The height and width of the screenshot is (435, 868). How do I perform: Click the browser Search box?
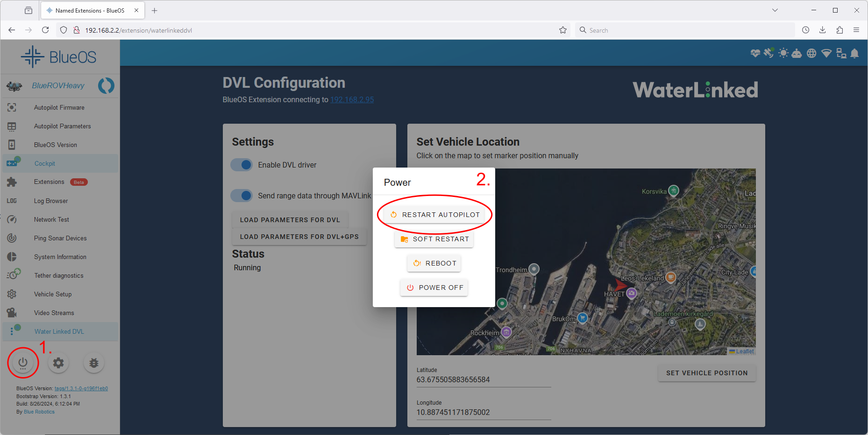684,30
